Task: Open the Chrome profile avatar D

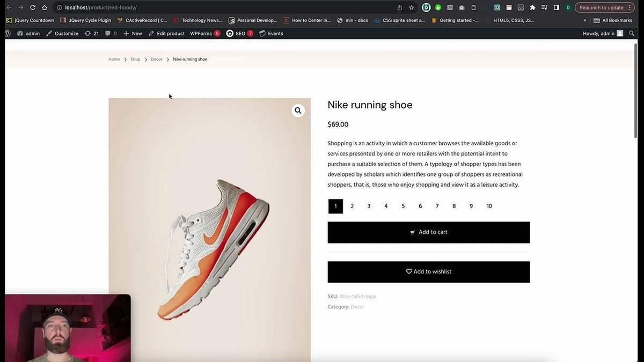Action: click(568, 8)
